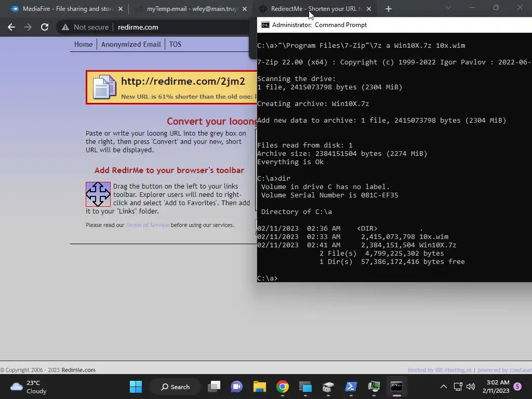Screen dimensions: 532x399
Task: Go forward in browser history
Action: click(x=28, y=27)
